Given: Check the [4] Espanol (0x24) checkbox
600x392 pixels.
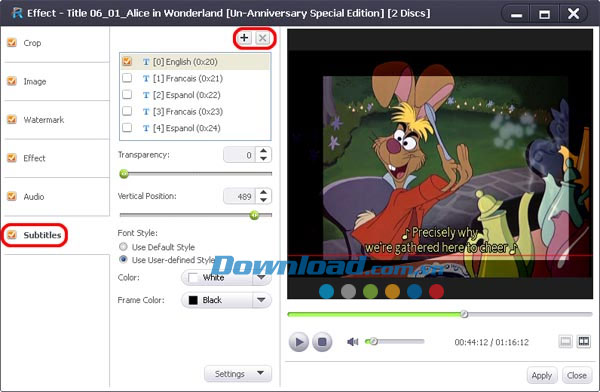Looking at the screenshot, I should 127,127.
